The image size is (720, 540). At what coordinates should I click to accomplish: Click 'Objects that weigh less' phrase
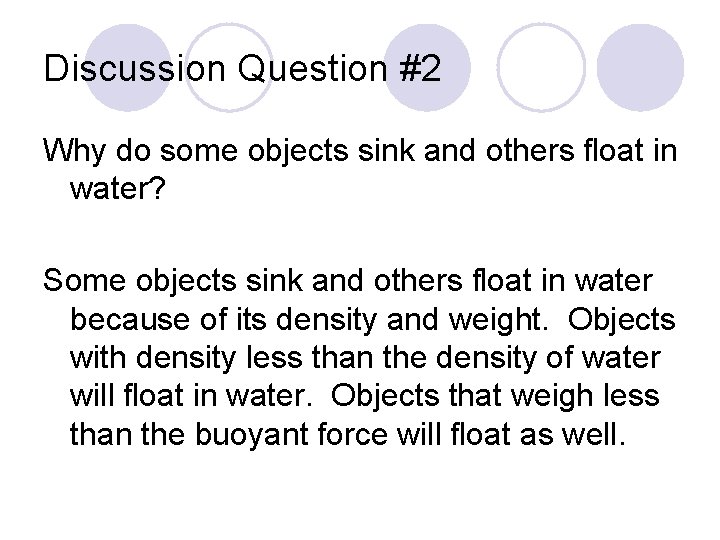tap(495, 396)
